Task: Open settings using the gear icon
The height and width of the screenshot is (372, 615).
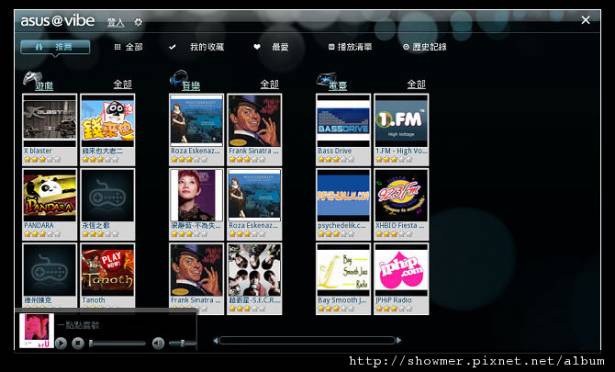Action: click(x=138, y=22)
